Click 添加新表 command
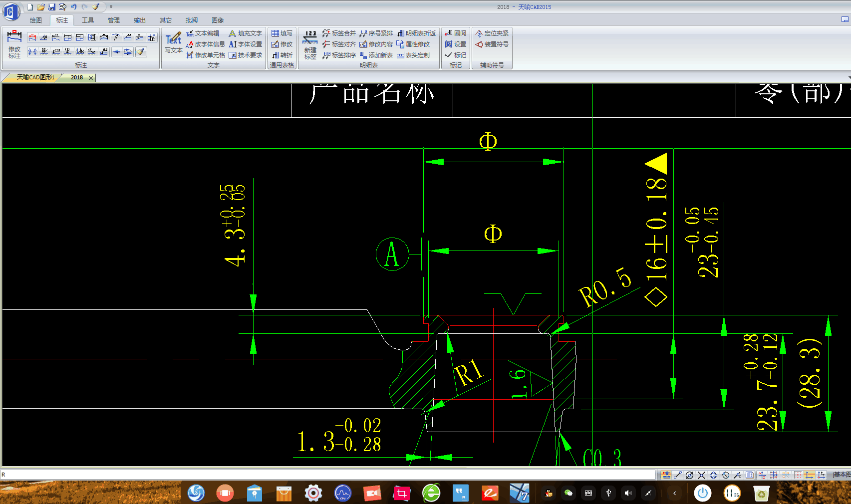Viewport: 851px width, 504px height. [376, 55]
